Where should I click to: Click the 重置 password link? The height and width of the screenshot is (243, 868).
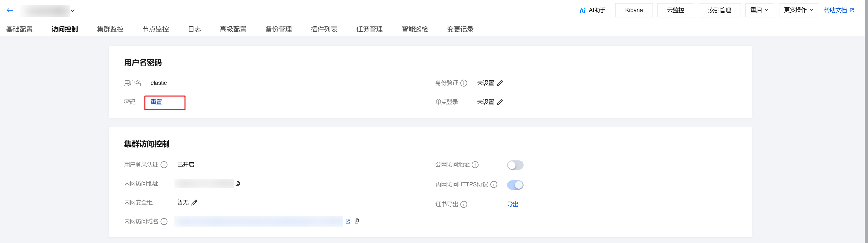156,102
